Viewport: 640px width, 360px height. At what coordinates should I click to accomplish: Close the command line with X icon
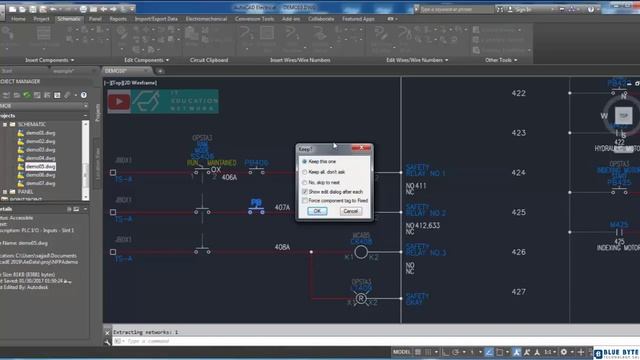107,333
